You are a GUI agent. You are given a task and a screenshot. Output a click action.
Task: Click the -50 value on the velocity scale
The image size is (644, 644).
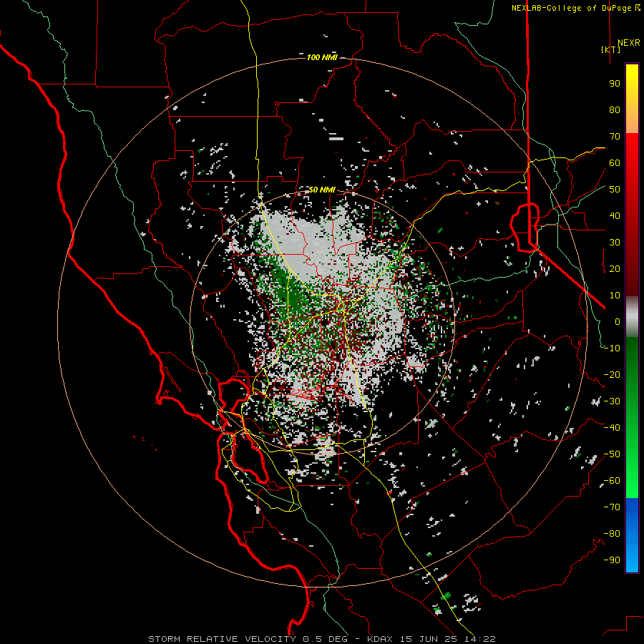[612, 454]
